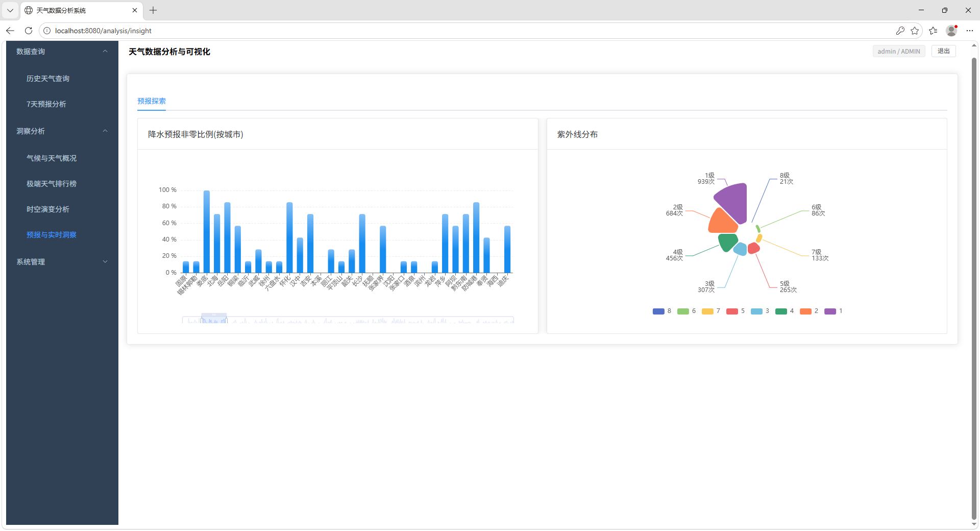Open the browser favorites list icon
This screenshot has width=980, height=531.
933,31
